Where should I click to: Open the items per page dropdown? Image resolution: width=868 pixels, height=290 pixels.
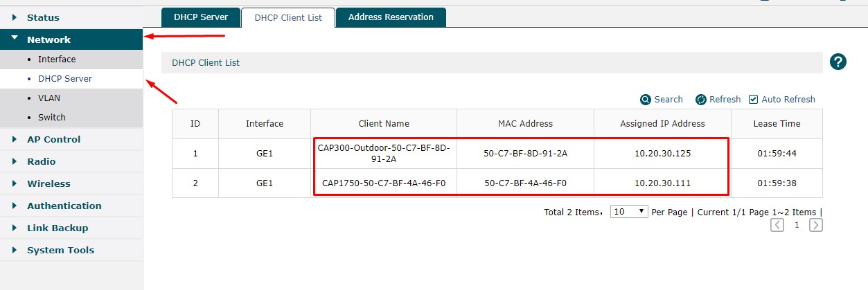(628, 212)
